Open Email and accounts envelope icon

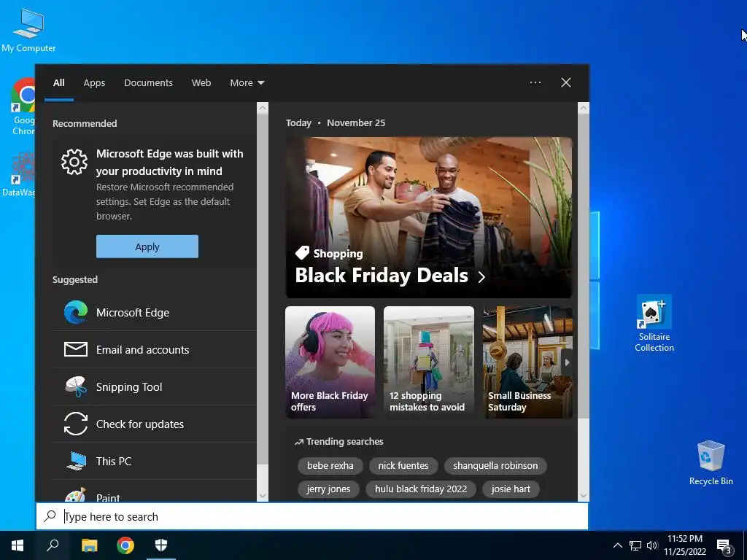click(76, 349)
